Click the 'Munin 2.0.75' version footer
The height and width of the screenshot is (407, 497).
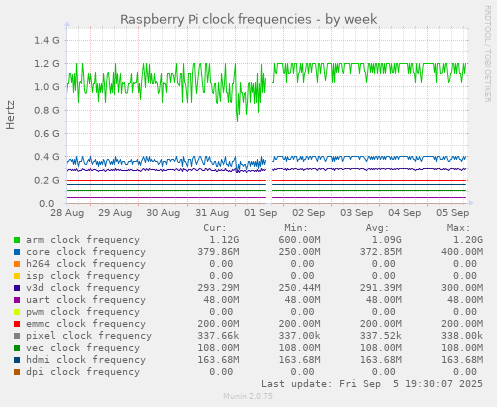(248, 396)
